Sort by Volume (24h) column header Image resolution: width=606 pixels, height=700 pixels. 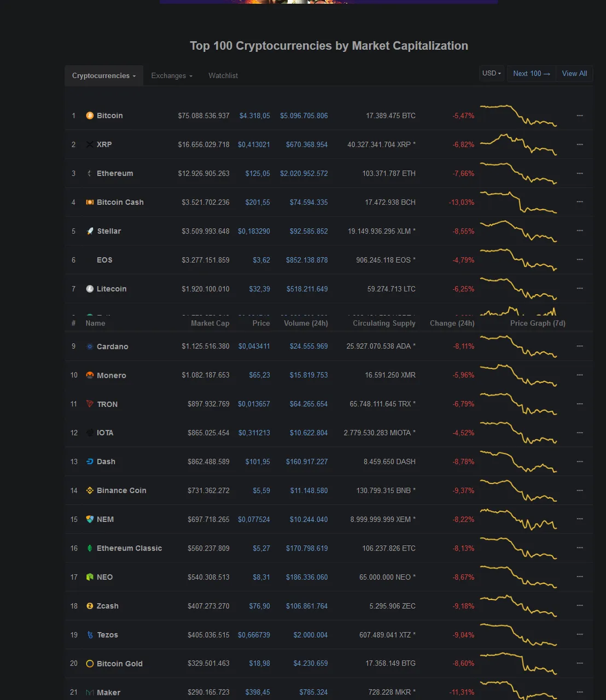[306, 323]
